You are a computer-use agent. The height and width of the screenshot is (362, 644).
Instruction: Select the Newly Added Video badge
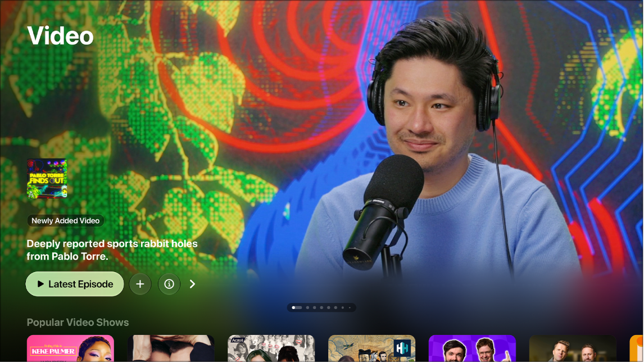coord(66,221)
